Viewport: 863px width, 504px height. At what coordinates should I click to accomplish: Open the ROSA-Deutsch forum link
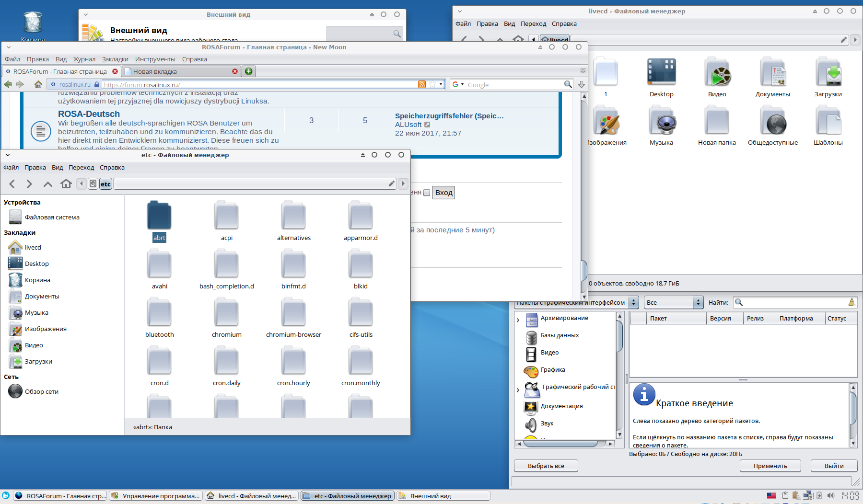(89, 114)
